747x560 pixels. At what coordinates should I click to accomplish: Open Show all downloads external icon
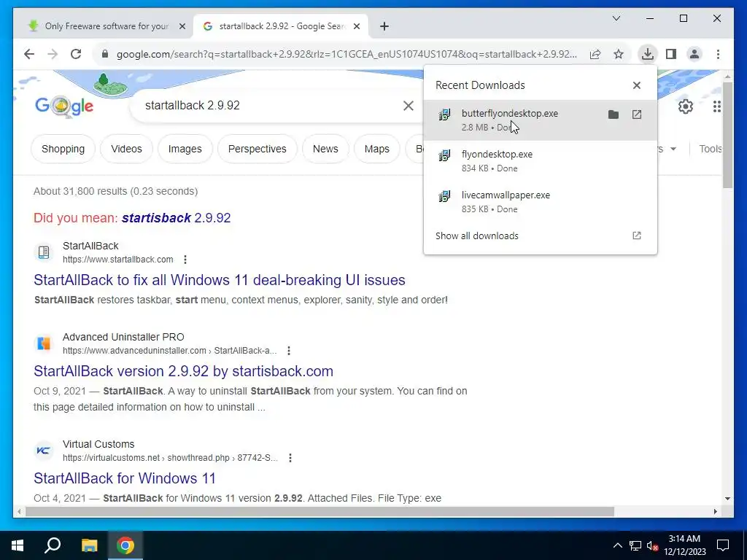636,236
